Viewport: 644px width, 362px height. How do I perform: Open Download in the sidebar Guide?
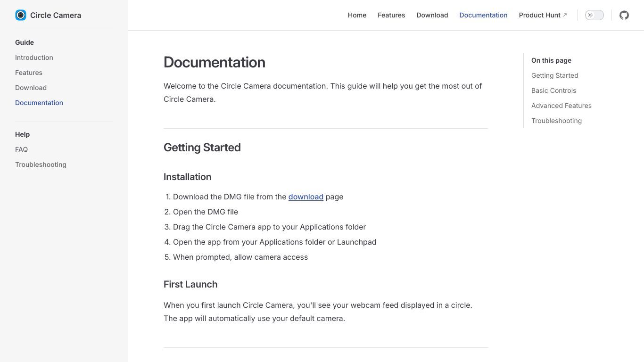(x=31, y=88)
